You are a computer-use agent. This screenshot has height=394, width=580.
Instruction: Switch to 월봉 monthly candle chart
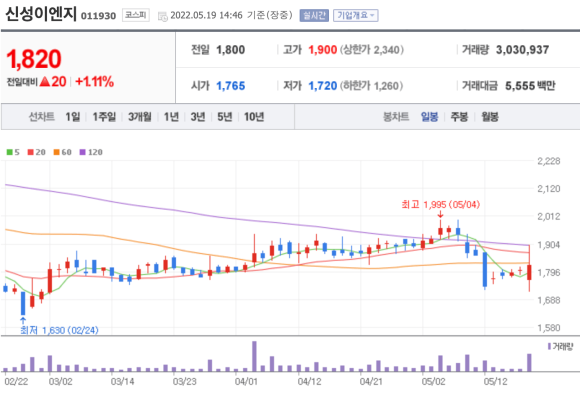[x=490, y=117]
